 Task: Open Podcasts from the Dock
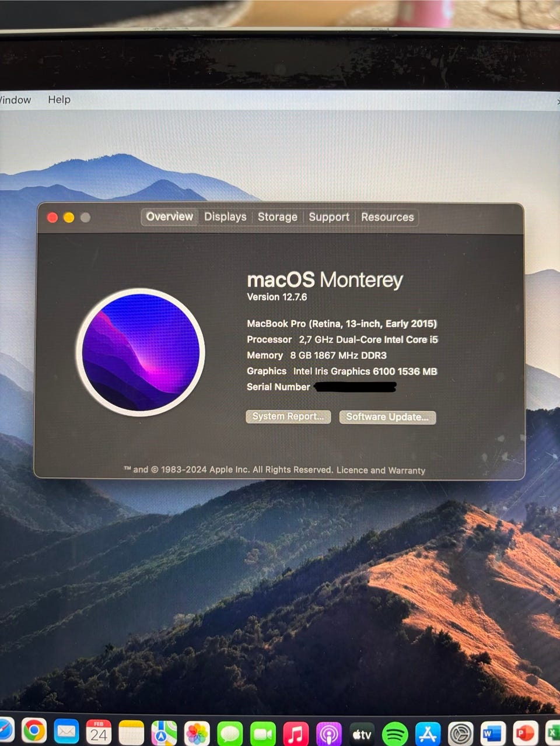pyautogui.click(x=328, y=734)
